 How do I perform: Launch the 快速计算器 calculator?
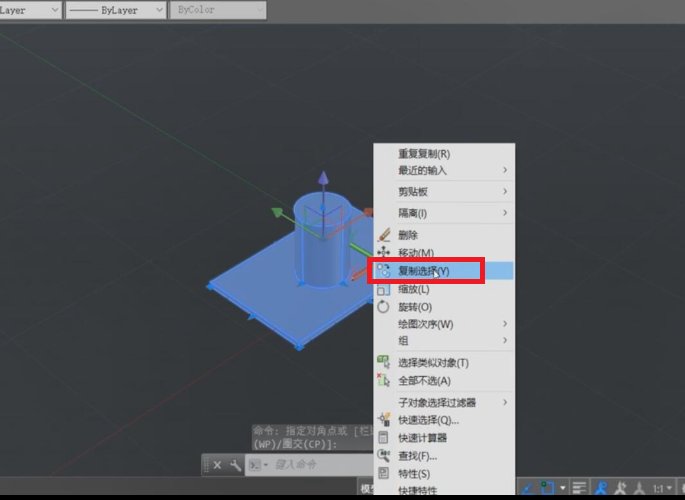pos(444,438)
